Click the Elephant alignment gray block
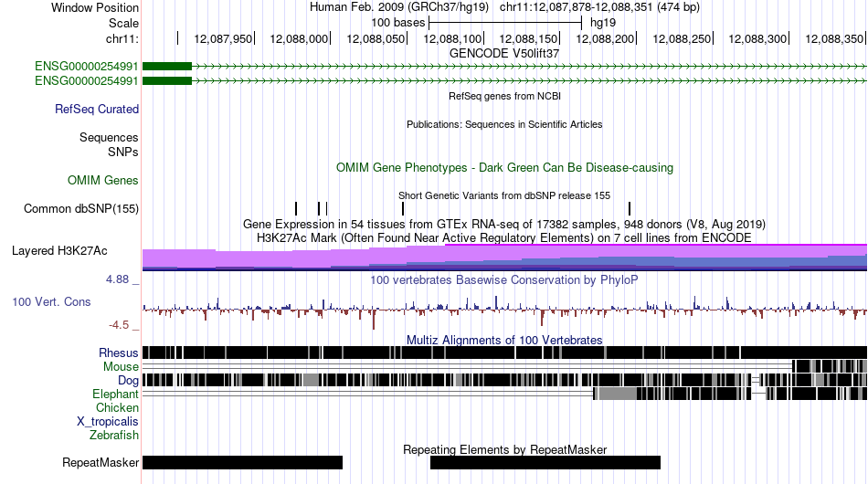 (x=618, y=394)
